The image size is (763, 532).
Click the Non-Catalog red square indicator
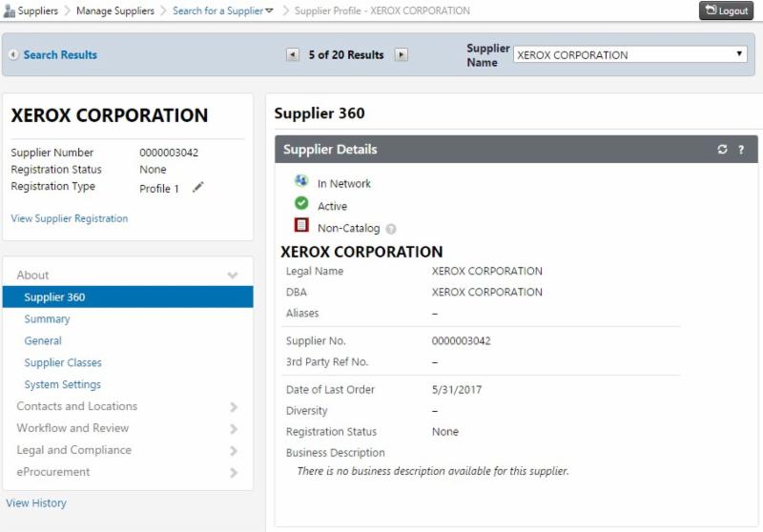pos(301,226)
